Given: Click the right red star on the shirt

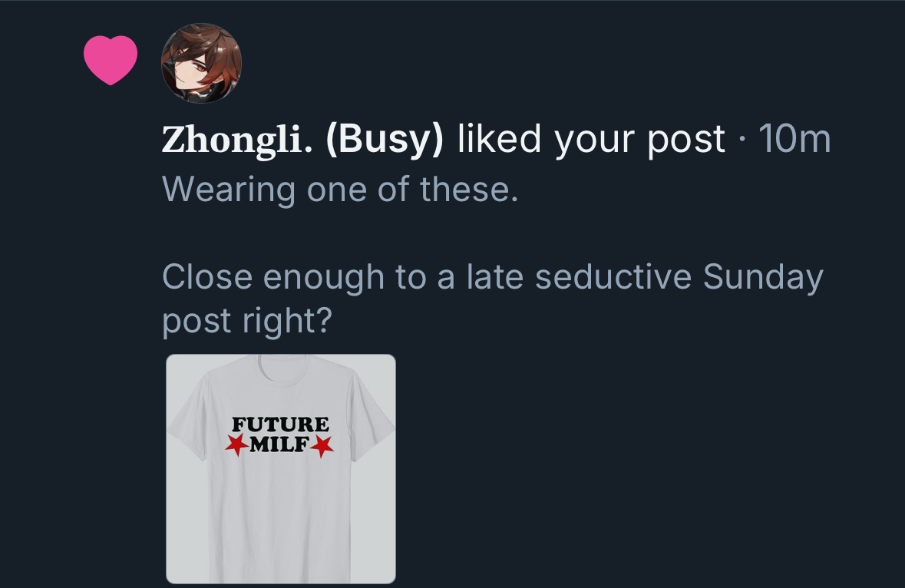Looking at the screenshot, I should click(x=322, y=444).
